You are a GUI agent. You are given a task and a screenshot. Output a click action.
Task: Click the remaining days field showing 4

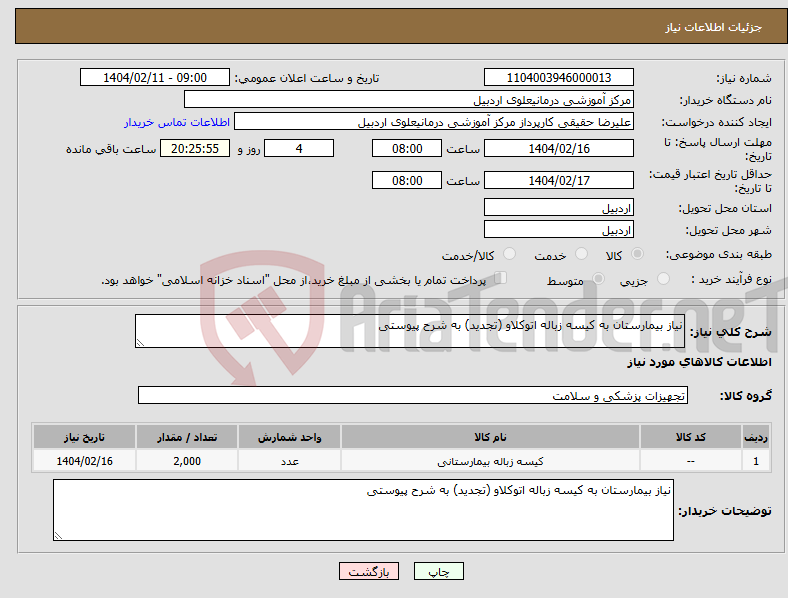coord(299,149)
